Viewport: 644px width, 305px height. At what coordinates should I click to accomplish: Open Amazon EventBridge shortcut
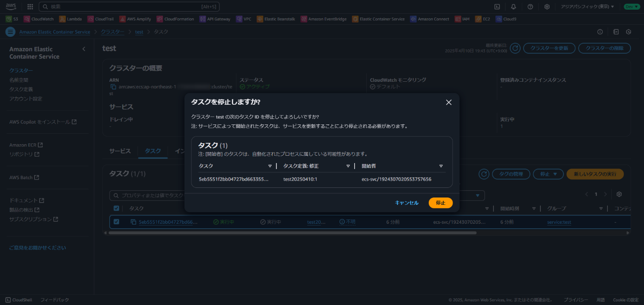point(324,19)
